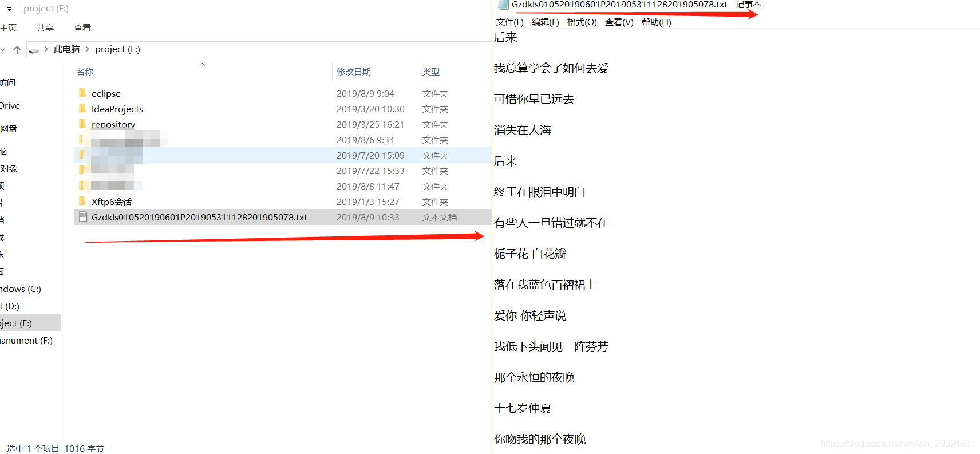The width and height of the screenshot is (980, 454).
Task: Select 网盘 item in navigation pane
Action: [9, 129]
